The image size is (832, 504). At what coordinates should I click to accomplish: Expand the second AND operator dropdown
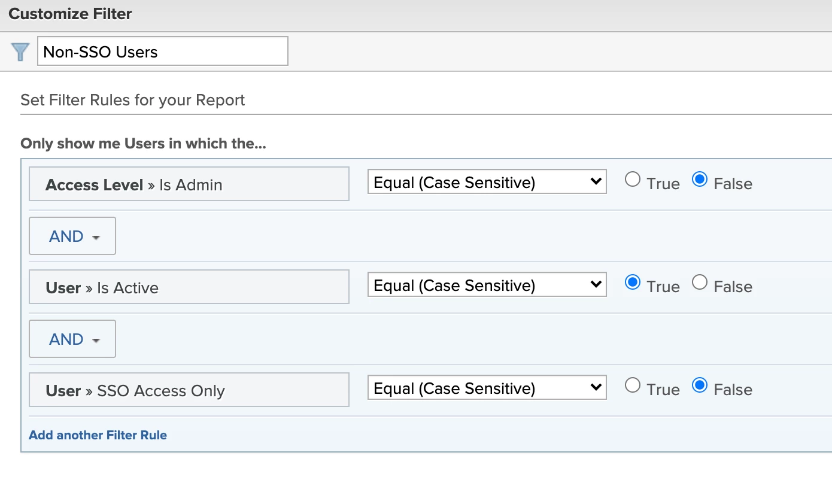coord(72,339)
